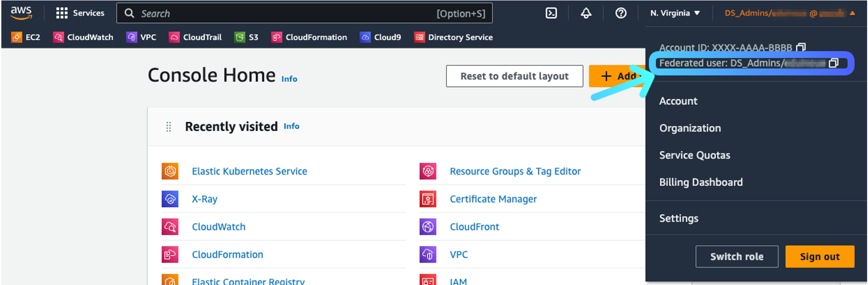Click the Sign out button
This screenshot has width=868, height=285.
[819, 257]
